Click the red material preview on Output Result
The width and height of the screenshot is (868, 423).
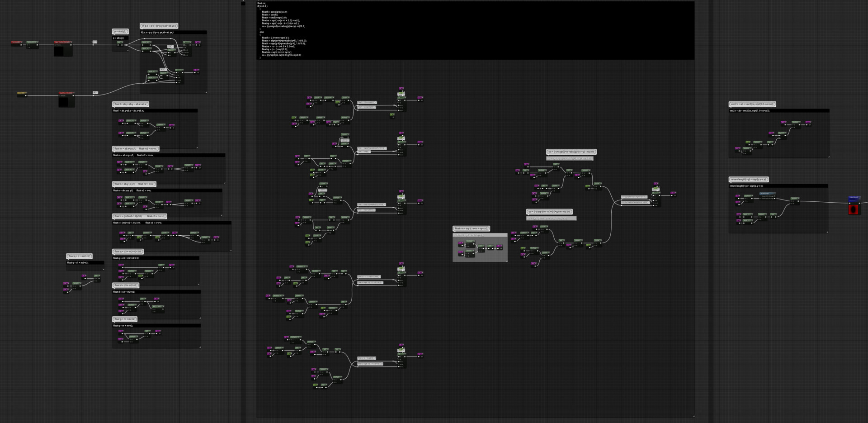tap(854, 209)
